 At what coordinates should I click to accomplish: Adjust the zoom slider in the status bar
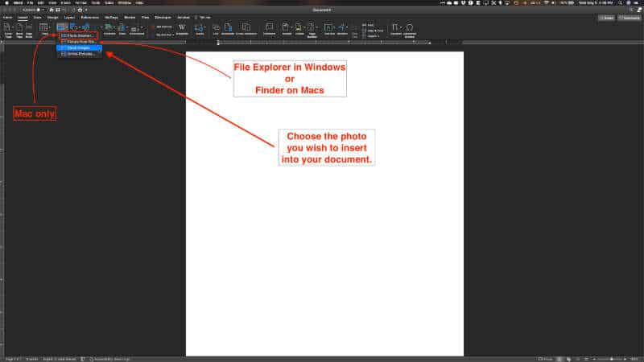click(612, 359)
